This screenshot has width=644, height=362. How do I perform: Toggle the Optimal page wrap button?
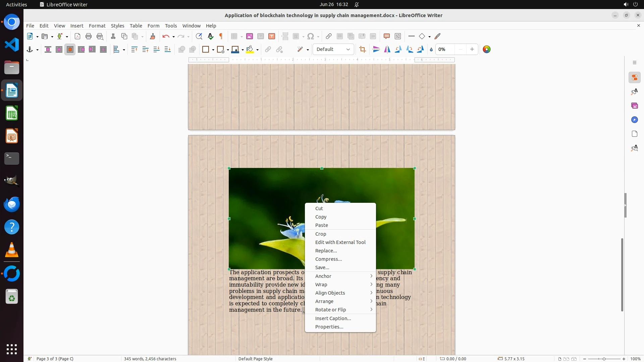70,50
